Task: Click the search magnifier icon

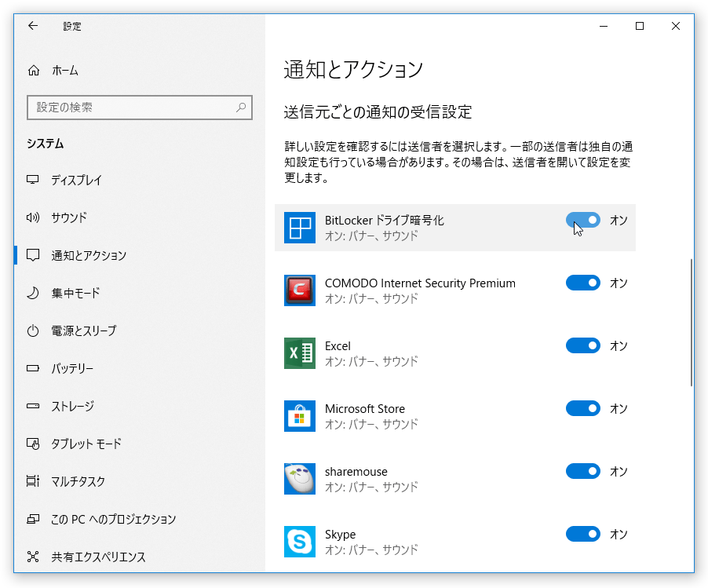Action: pyautogui.click(x=241, y=108)
